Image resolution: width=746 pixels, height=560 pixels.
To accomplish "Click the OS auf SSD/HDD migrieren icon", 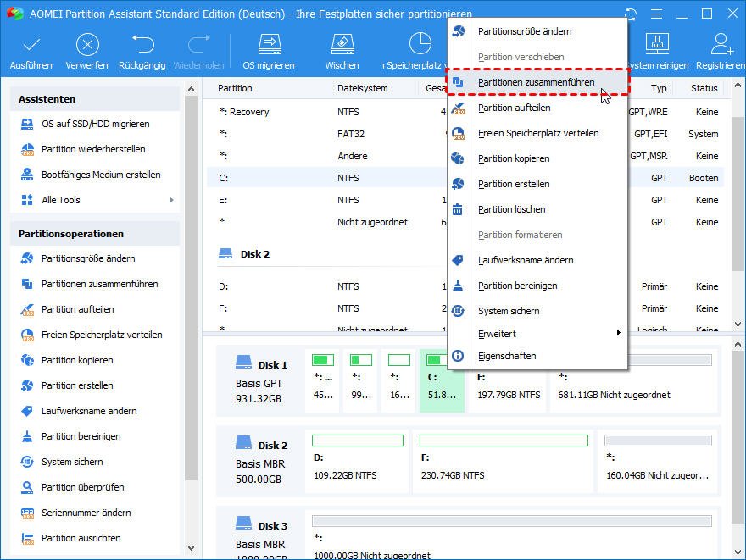I will pos(27,124).
